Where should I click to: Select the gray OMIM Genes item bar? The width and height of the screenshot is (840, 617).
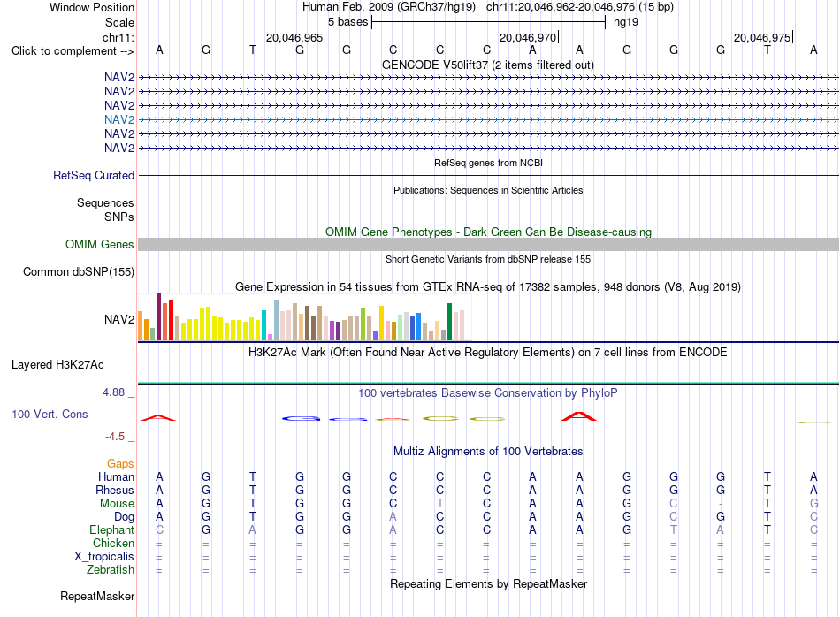488,244
